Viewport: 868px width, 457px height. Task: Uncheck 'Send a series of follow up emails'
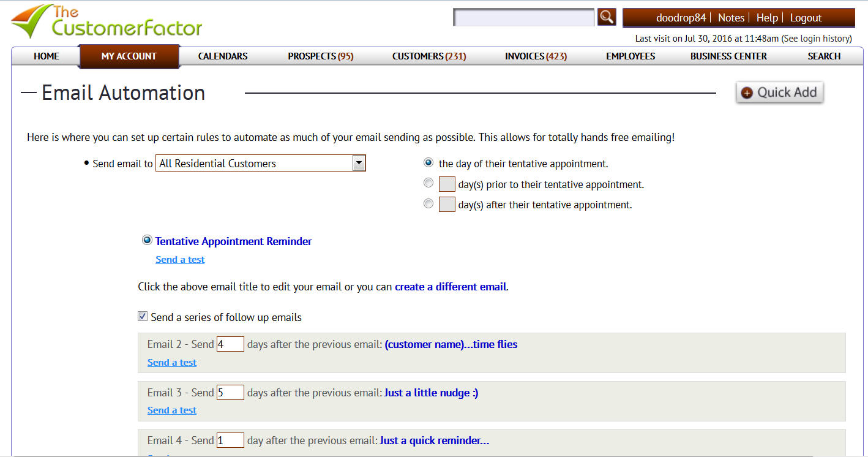click(143, 317)
